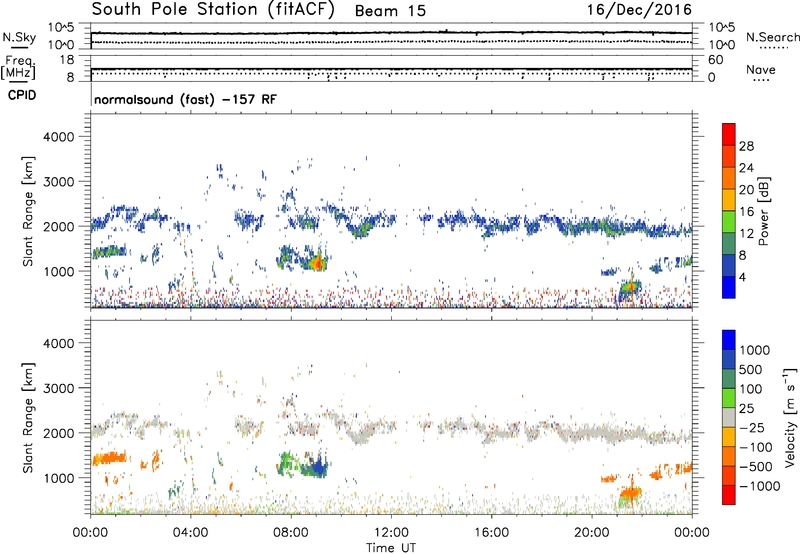800x554 pixels.
Task: Select the '08:00' time tick label
Action: (x=291, y=533)
